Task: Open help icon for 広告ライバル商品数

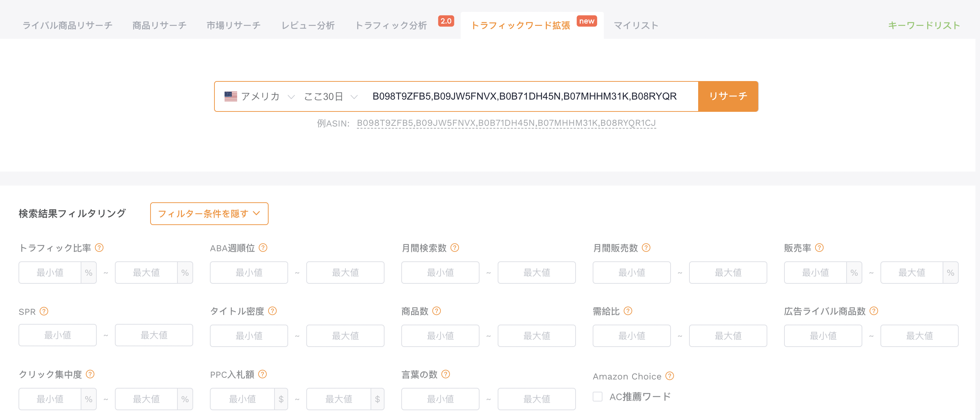Action: point(874,311)
